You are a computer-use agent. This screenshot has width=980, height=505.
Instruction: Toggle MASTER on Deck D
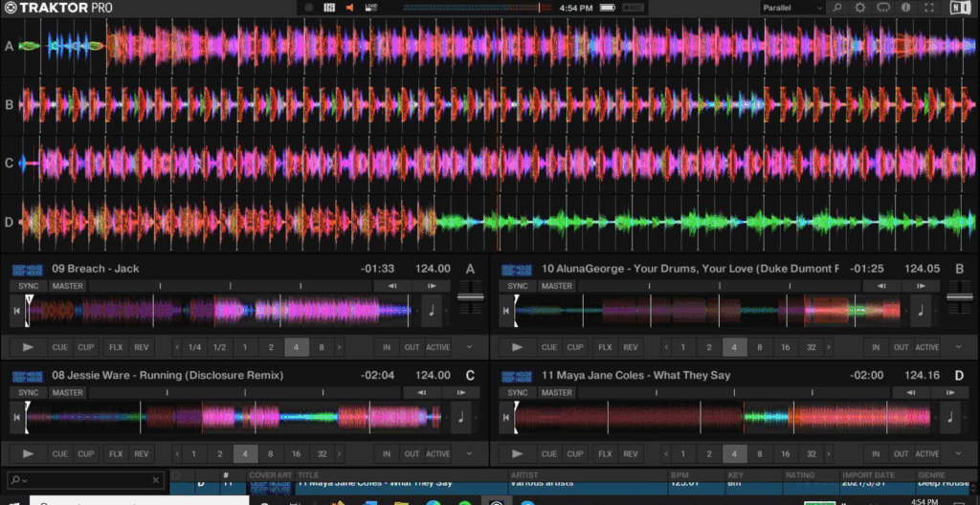556,393
